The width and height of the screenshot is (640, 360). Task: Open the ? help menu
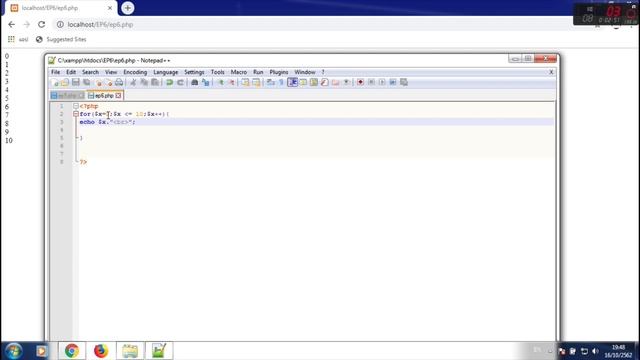point(323,72)
